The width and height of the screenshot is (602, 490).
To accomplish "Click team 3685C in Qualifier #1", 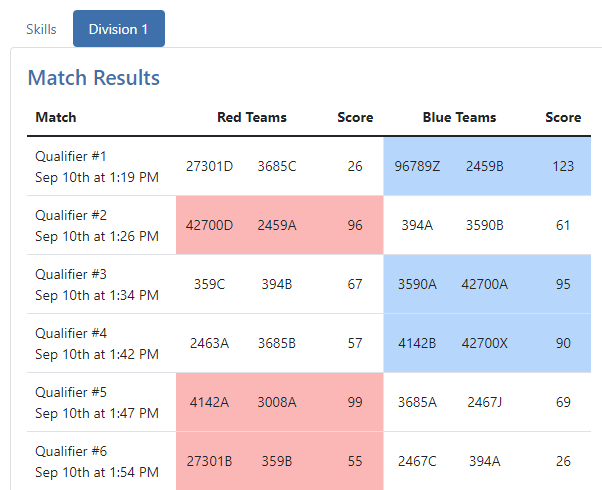I will pos(277,166).
